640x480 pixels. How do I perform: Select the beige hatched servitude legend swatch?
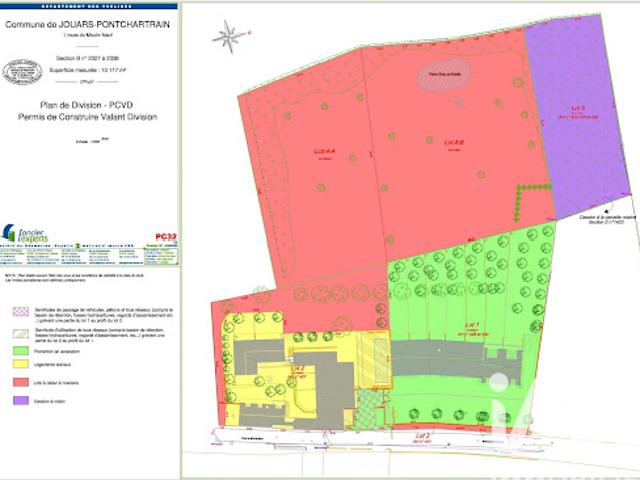21,333
